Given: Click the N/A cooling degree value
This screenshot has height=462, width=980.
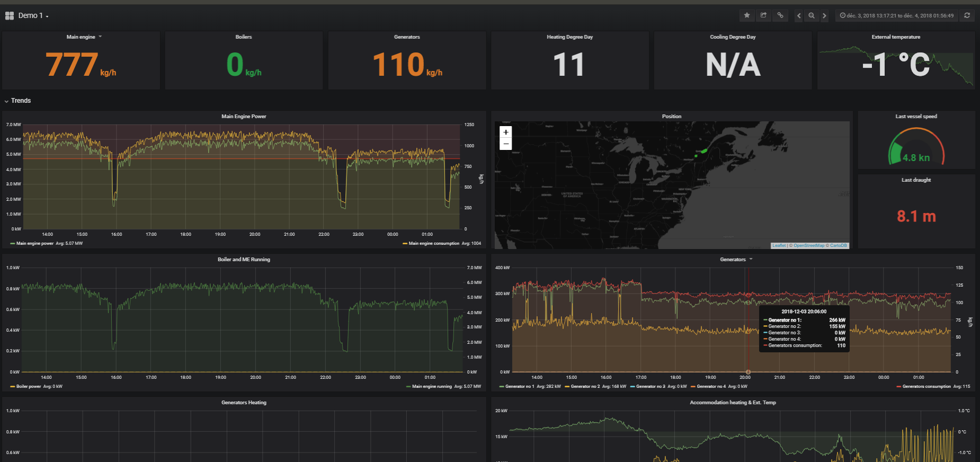Looking at the screenshot, I should pyautogui.click(x=733, y=65).
